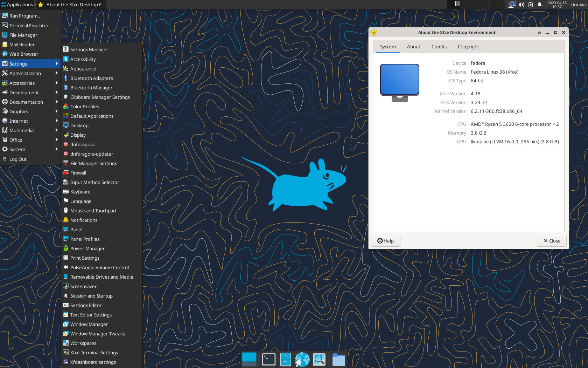This screenshot has width=588, height=368.
Task: Expand the Documentation submenu
Action: (x=30, y=102)
